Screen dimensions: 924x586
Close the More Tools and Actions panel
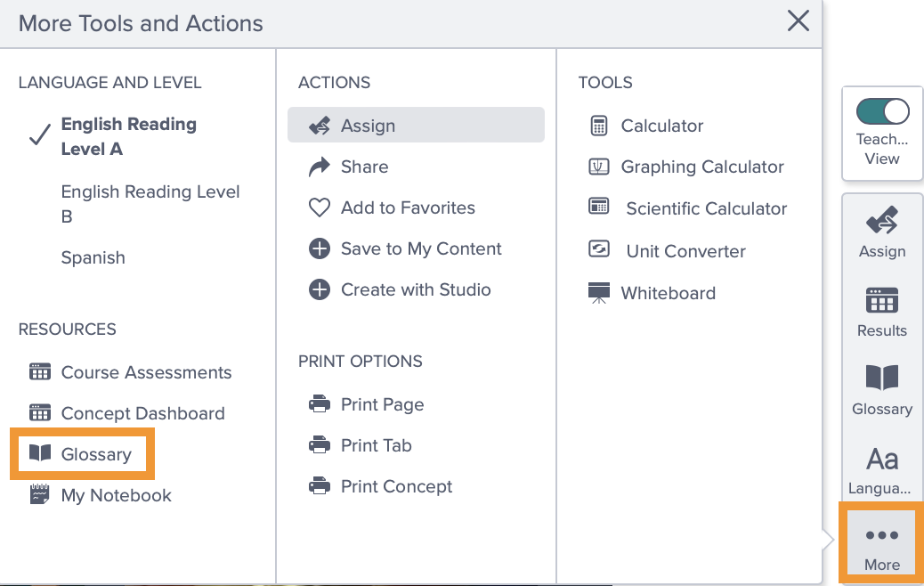coord(798,21)
